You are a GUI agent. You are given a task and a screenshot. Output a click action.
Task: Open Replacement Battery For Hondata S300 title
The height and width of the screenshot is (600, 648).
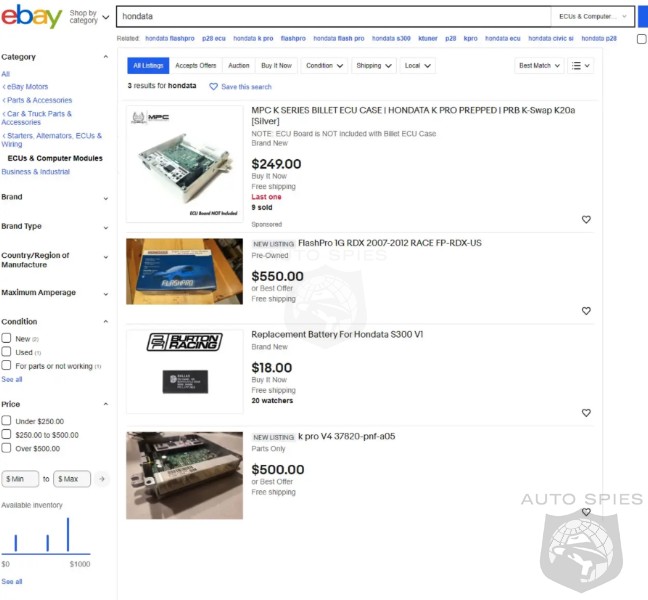(337, 334)
